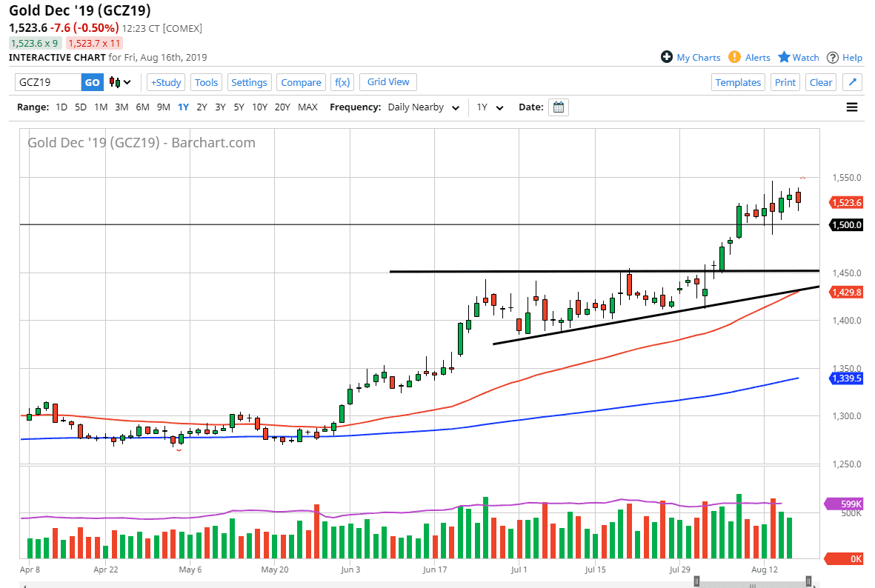
Task: Open the Daily Nearby frequency dropdown
Action: click(422, 107)
